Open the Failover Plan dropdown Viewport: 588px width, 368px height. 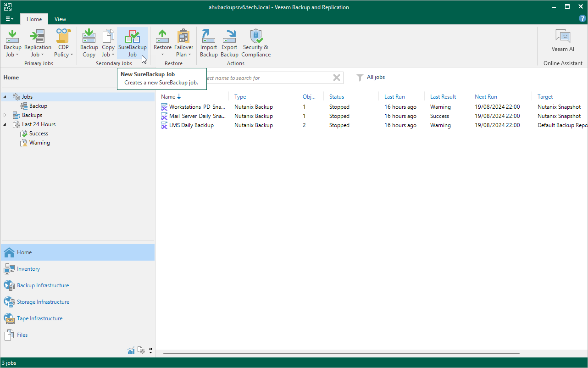(x=183, y=44)
